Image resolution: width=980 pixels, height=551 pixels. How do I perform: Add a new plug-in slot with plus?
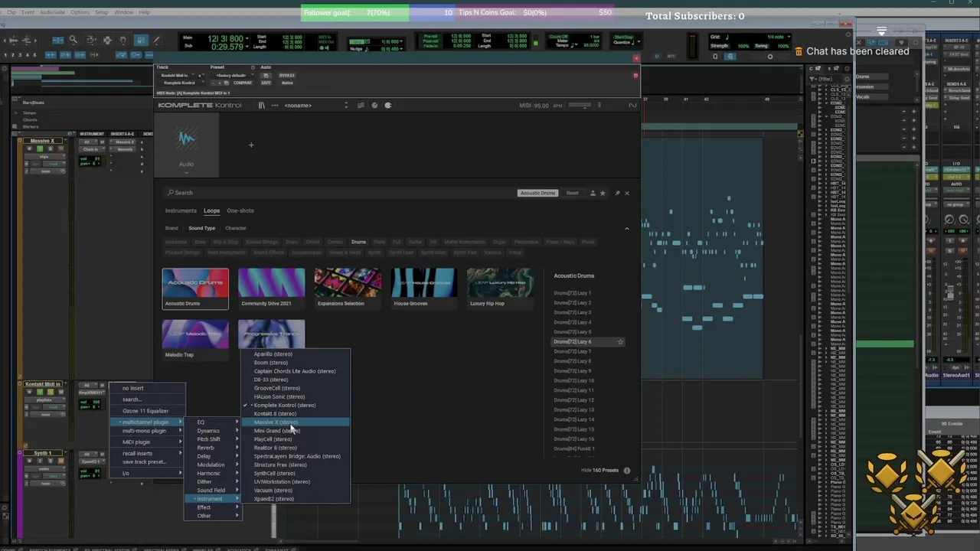pos(251,145)
